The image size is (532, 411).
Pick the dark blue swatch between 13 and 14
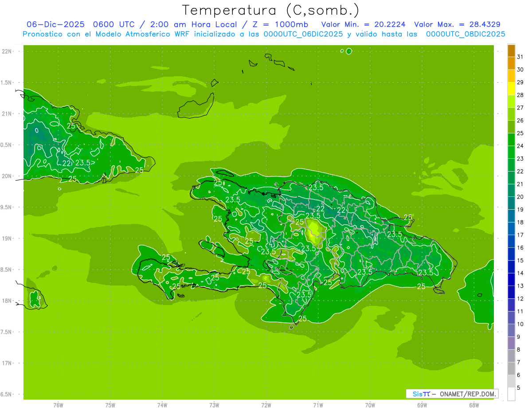511,280
